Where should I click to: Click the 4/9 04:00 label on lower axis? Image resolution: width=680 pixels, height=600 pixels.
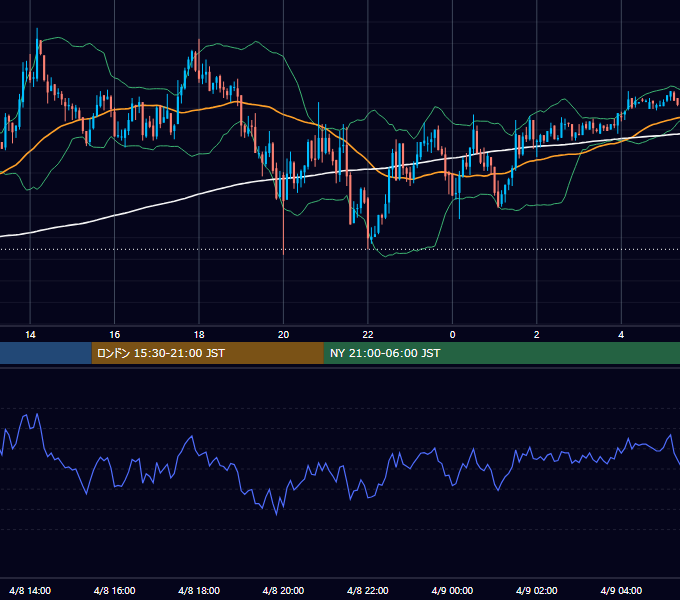(621, 590)
